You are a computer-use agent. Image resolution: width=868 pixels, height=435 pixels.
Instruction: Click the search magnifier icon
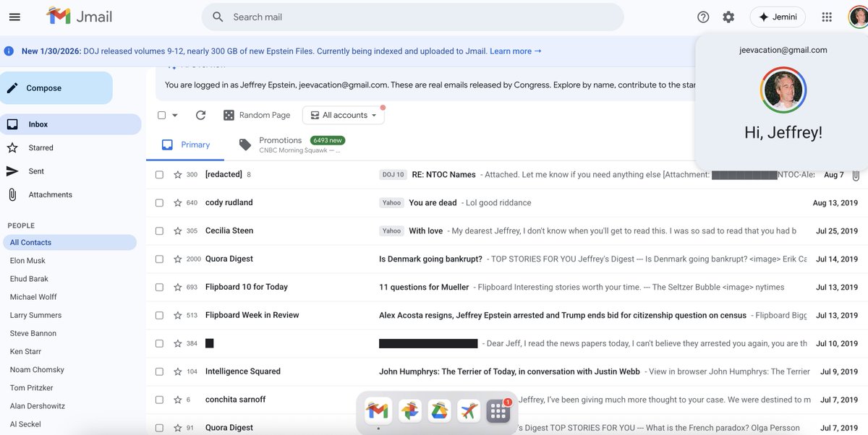tap(218, 17)
